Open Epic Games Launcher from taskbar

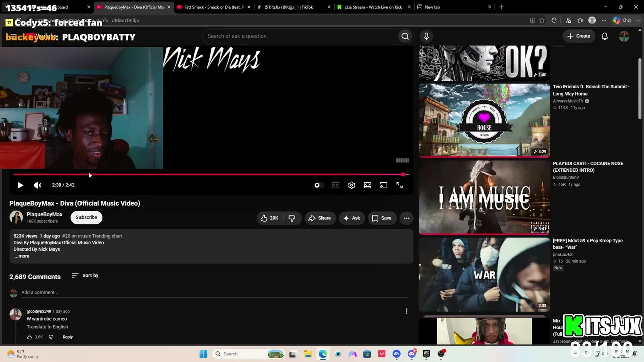point(426,354)
